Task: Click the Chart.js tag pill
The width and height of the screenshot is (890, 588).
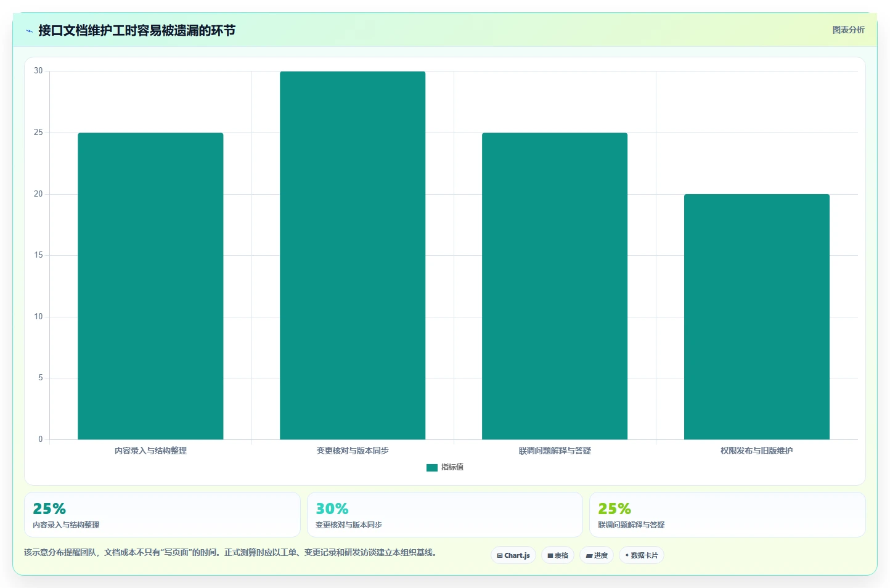Action: click(513, 555)
